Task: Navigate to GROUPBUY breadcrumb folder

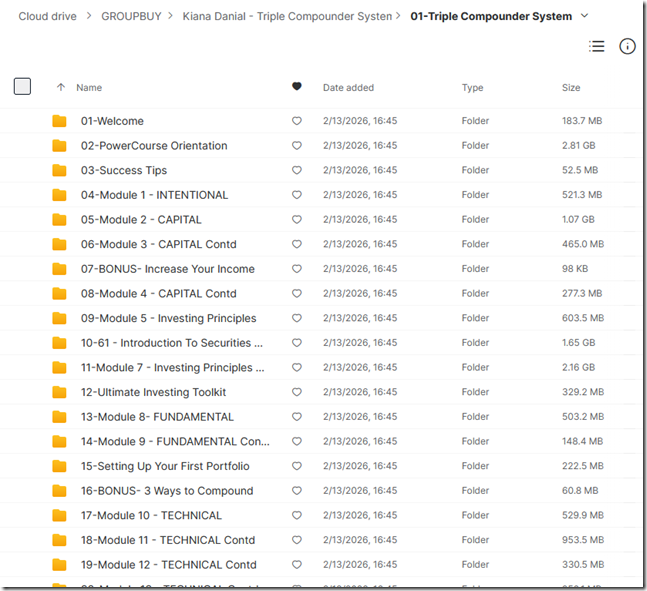Action: coord(134,17)
